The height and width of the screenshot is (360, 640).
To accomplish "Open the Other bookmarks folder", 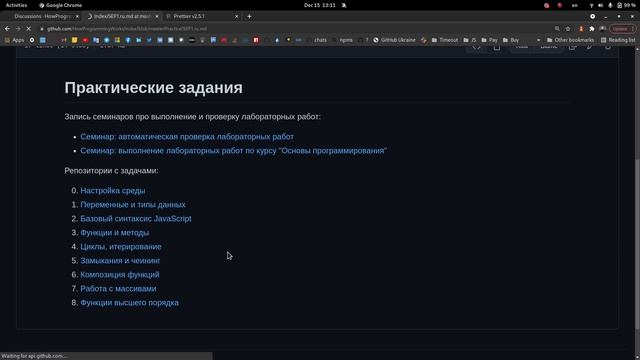I will tap(570, 40).
